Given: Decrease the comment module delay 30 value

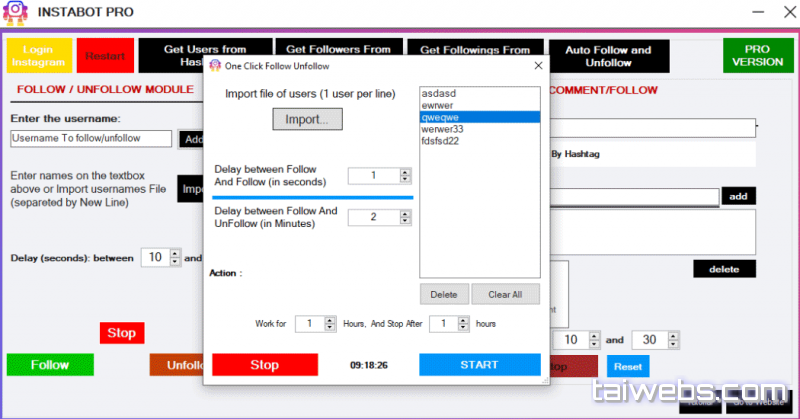Looking at the screenshot, I should 673,344.
